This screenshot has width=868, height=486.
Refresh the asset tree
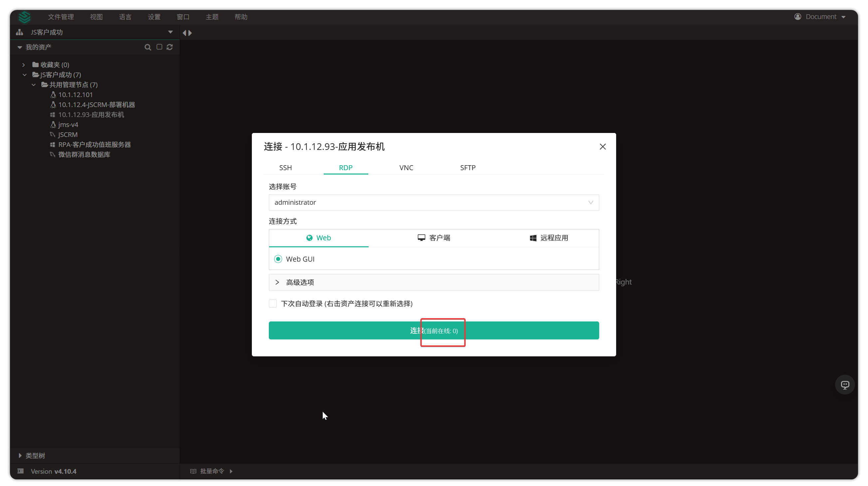(x=170, y=47)
